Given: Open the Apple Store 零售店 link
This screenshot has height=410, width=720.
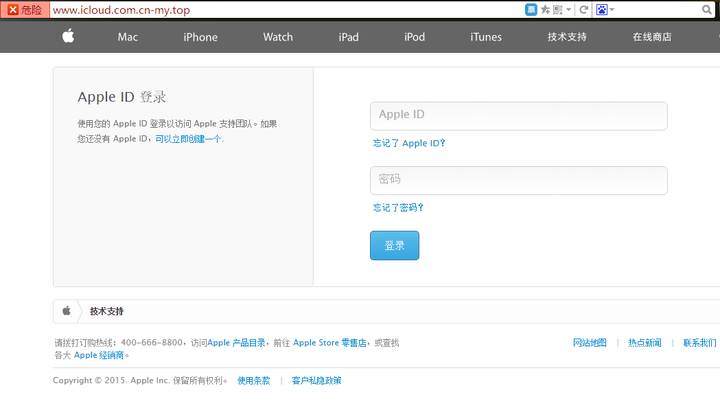Looking at the screenshot, I should pos(330,343).
